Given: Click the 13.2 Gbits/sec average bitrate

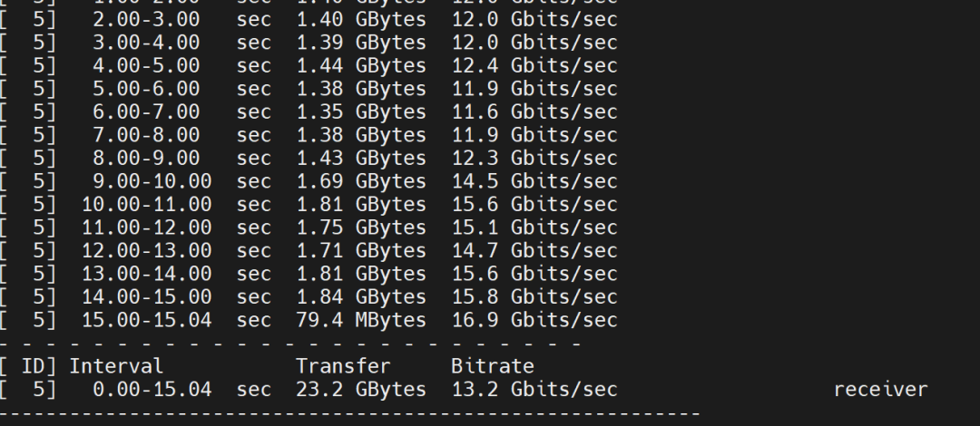Looking at the screenshot, I should pos(534,389).
